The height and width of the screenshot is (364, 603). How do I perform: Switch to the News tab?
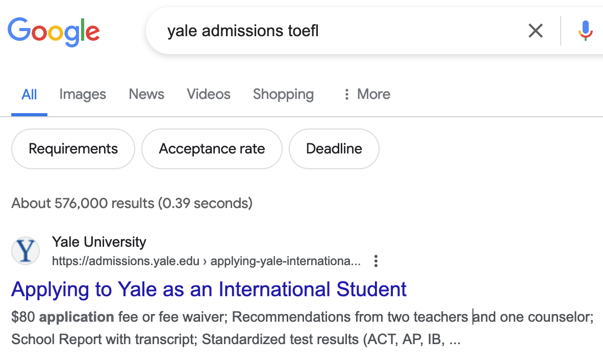point(146,94)
